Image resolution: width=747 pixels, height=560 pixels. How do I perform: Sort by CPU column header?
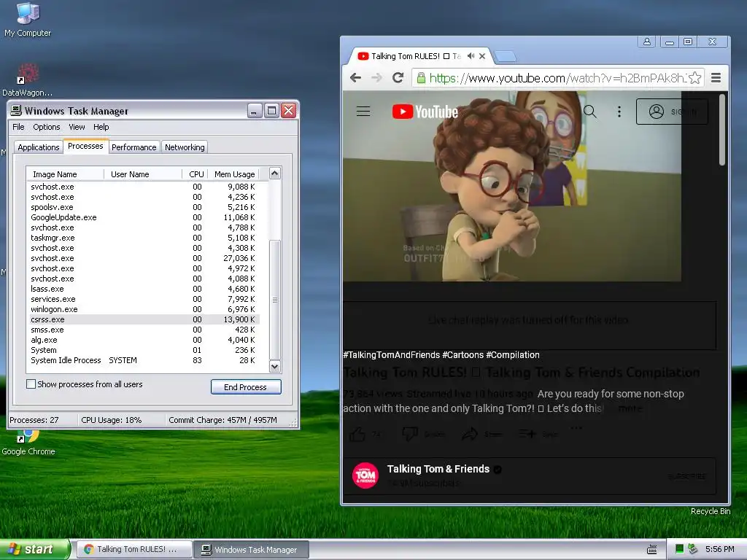(x=196, y=174)
